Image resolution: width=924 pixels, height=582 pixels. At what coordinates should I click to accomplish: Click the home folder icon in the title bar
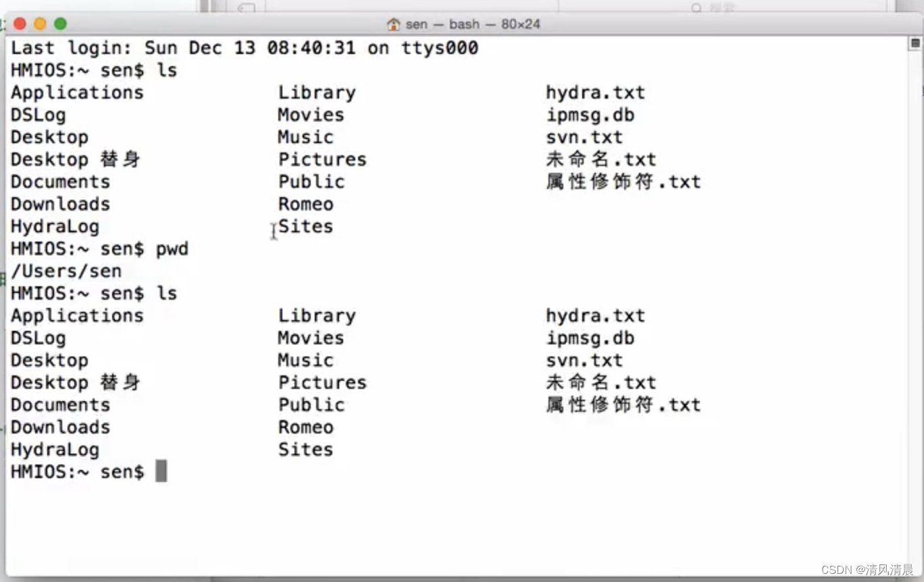click(394, 24)
